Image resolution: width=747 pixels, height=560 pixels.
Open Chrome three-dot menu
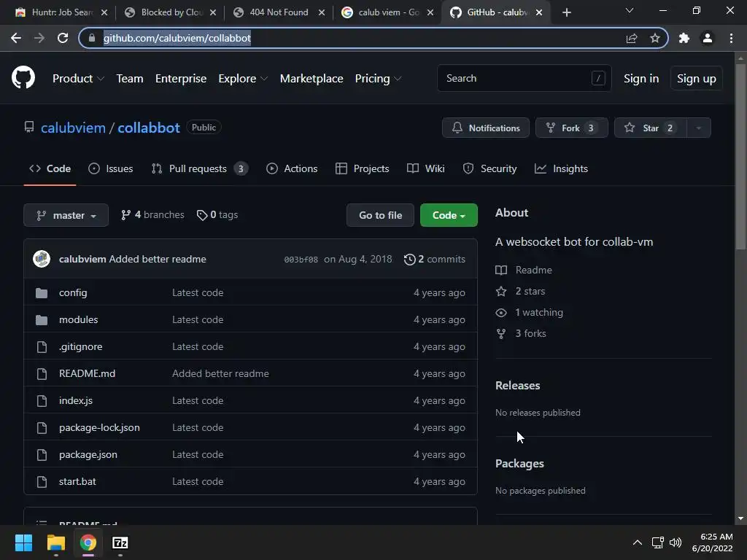coord(731,38)
